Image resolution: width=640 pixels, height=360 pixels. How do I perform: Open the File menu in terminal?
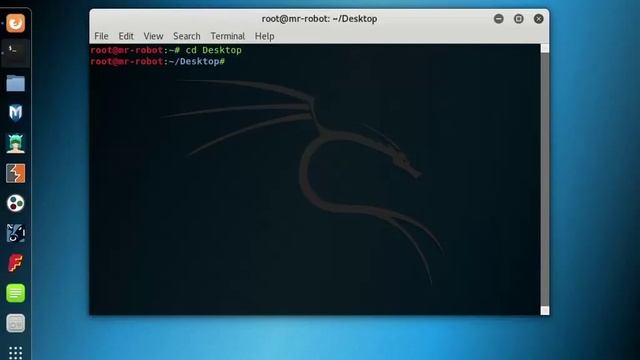tap(101, 36)
